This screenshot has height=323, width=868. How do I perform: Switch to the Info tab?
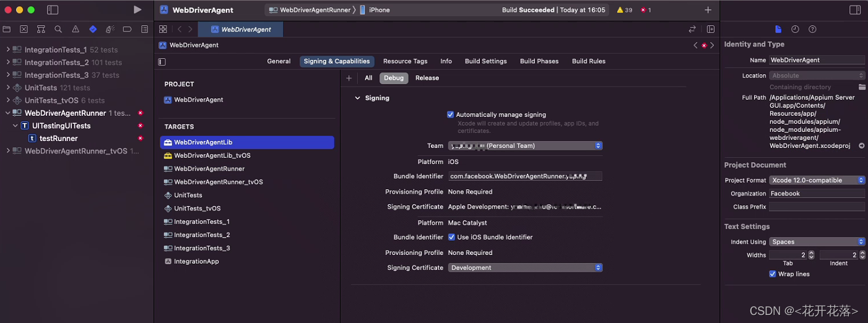tap(446, 61)
